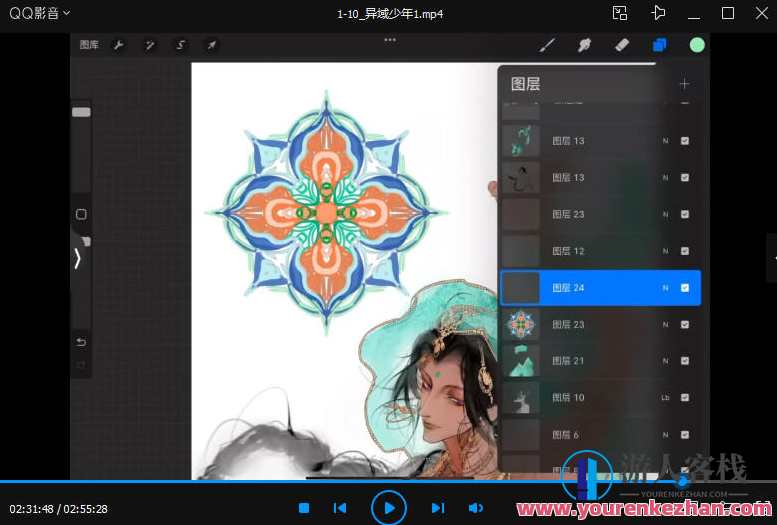Skip to next video file
The width and height of the screenshot is (777, 525).
(438, 508)
